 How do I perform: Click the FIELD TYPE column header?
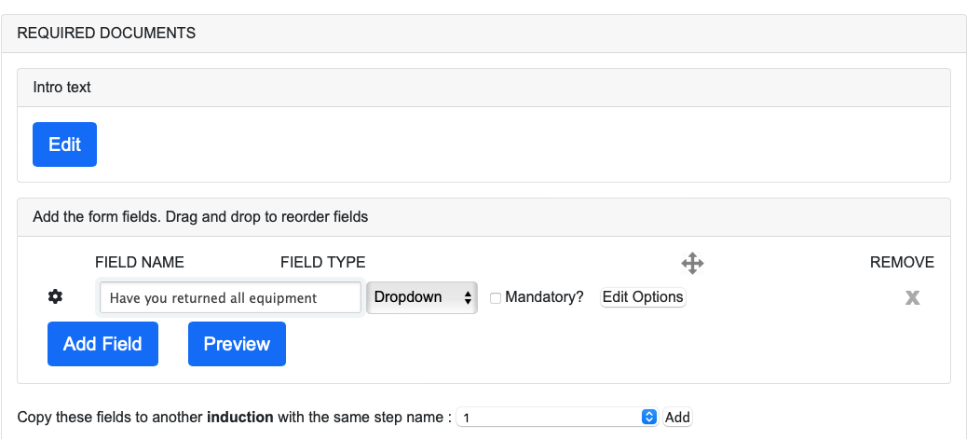coord(322,263)
